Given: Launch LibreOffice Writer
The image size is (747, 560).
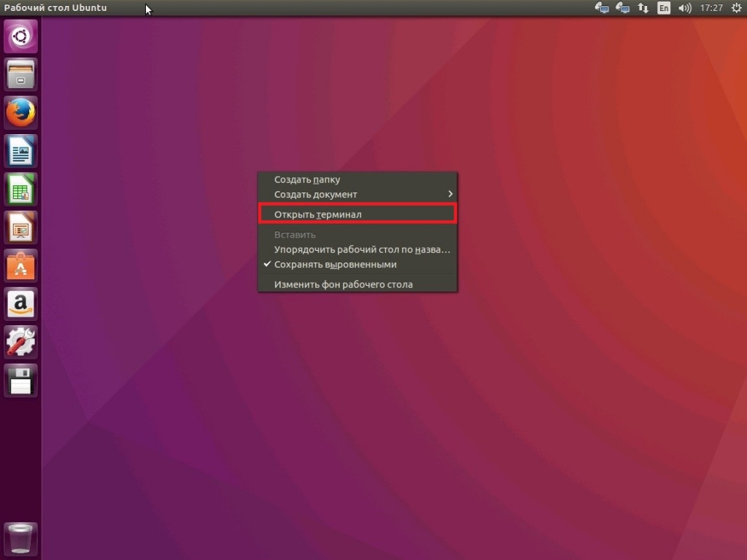Looking at the screenshot, I should click(20, 152).
